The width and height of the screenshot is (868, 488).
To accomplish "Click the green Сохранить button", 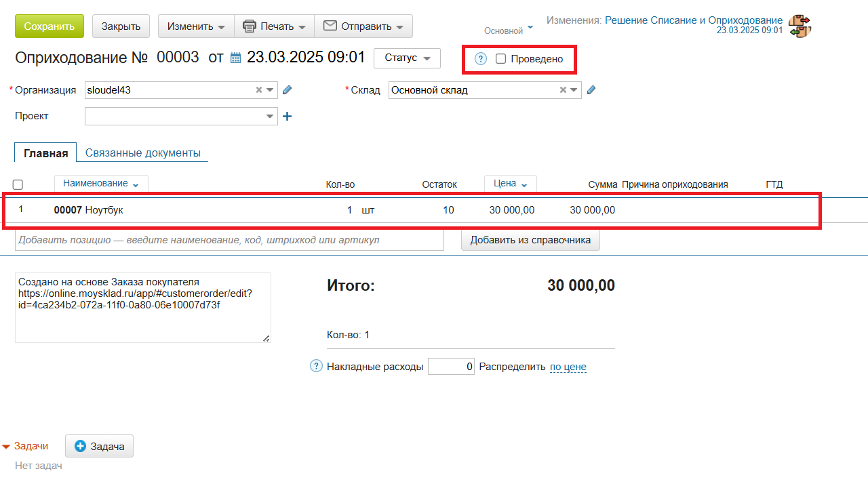I will [x=50, y=26].
